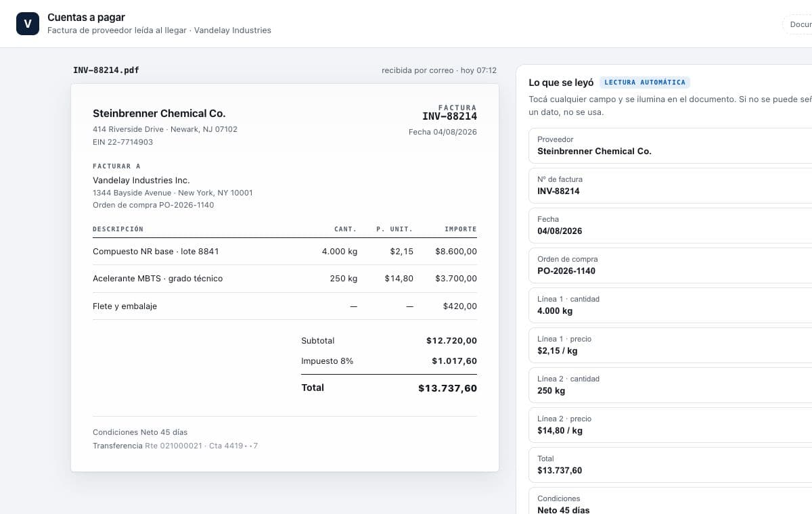Click the '$2,15' unit price cell

click(x=401, y=252)
